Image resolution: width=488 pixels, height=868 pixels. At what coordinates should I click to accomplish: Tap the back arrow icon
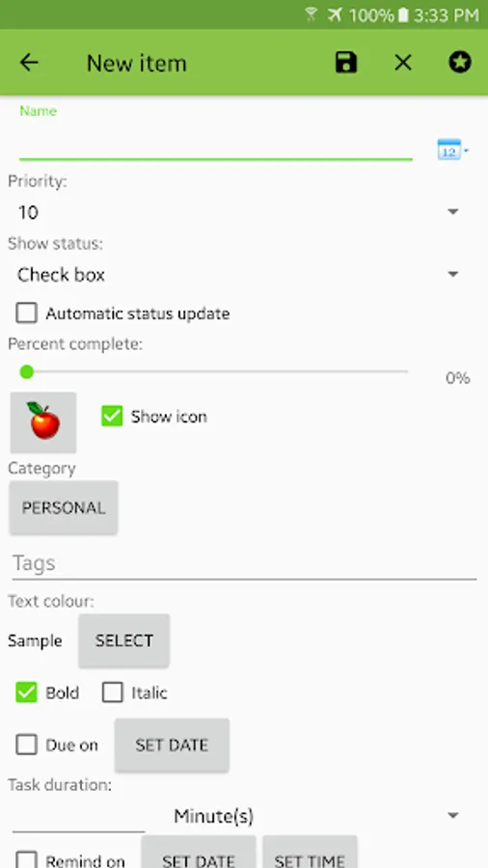29,63
